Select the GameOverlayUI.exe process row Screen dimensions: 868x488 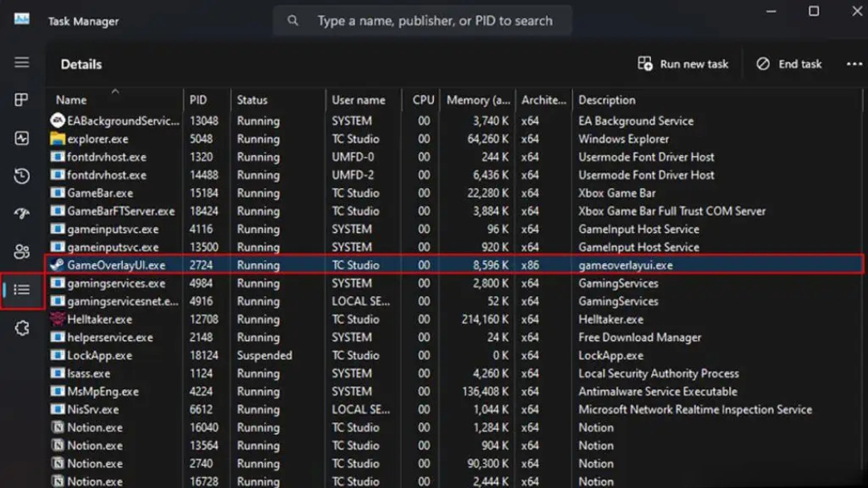click(116, 265)
